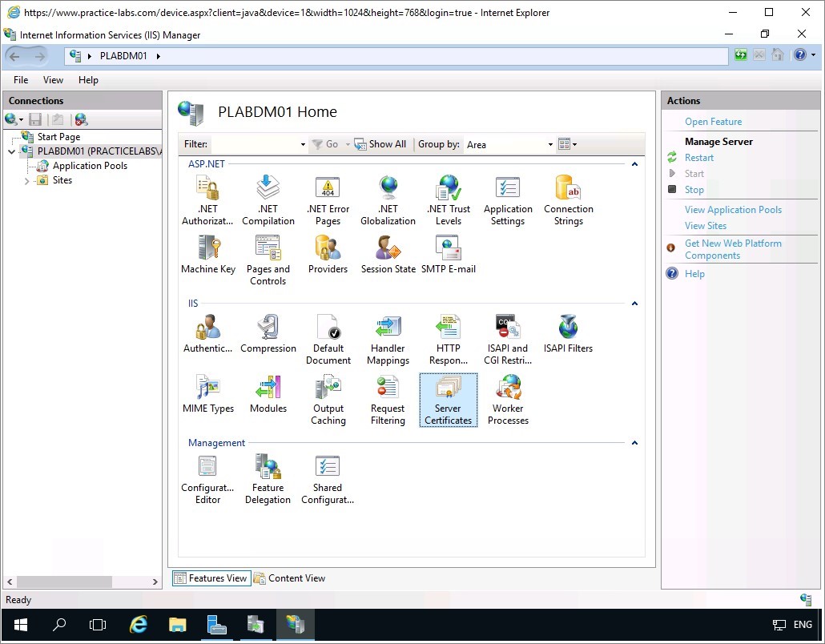Select the Default Document feature
Viewport: 825px width, 644px height.
[x=328, y=339]
